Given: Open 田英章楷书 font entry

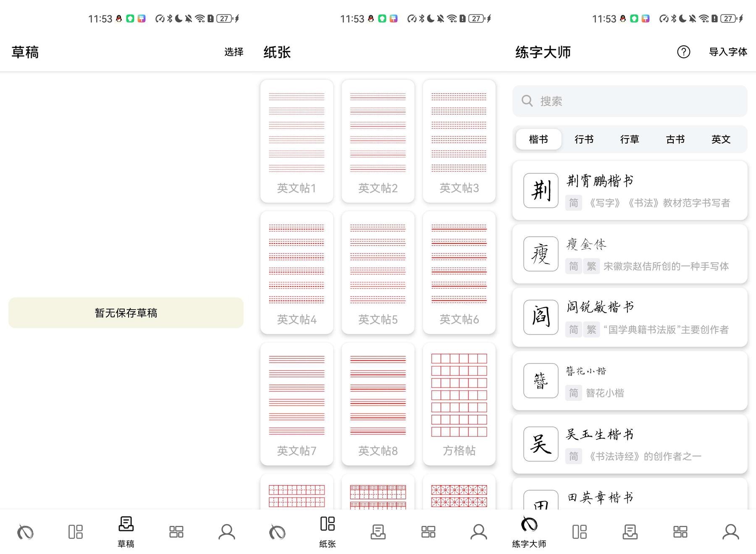Looking at the screenshot, I should pos(630,494).
